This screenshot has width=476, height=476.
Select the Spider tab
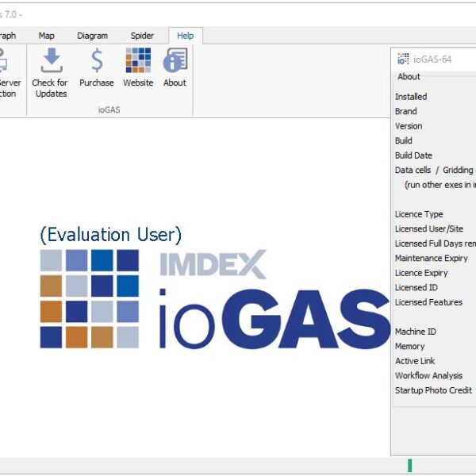(142, 36)
